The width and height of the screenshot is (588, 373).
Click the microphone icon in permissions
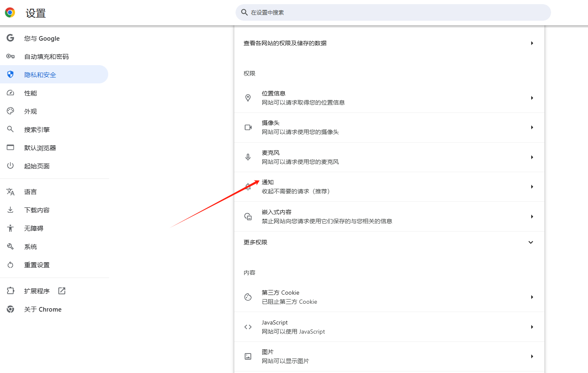point(248,157)
